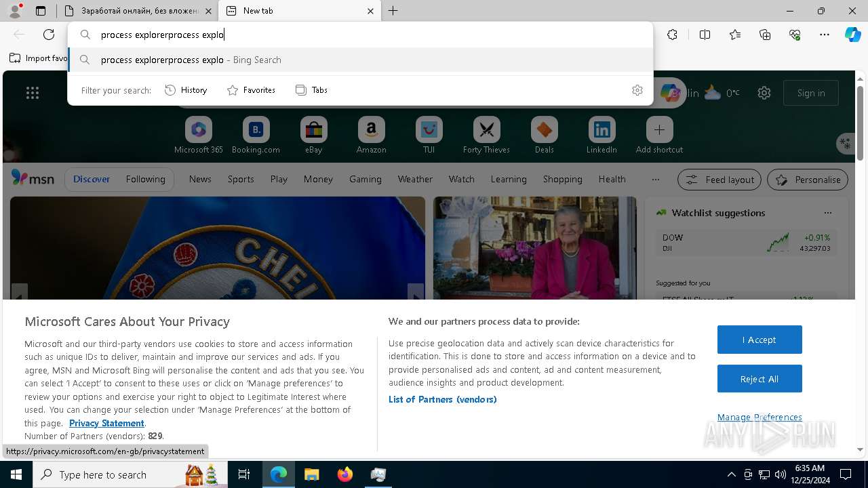Open Deals shortcut tile
The width and height of the screenshot is (868, 488).
click(544, 135)
